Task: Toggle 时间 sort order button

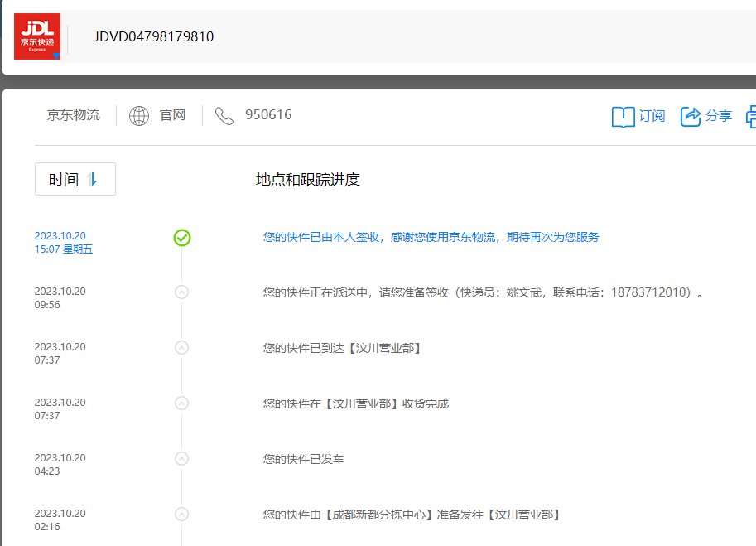Action: [75, 179]
